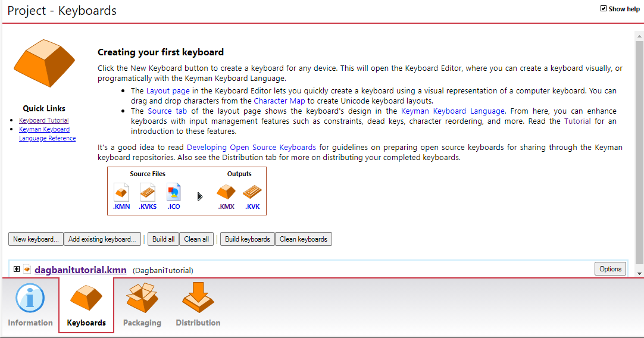The height and width of the screenshot is (338, 644).
Task: Open the dagbanitutorial.kmn file link
Action: click(x=80, y=270)
